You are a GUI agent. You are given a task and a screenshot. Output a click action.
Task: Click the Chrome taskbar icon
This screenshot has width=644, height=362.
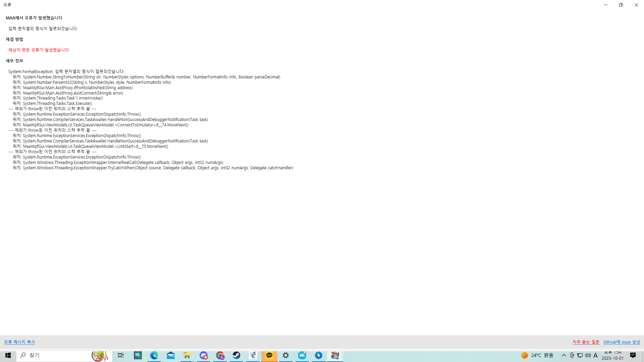220,355
